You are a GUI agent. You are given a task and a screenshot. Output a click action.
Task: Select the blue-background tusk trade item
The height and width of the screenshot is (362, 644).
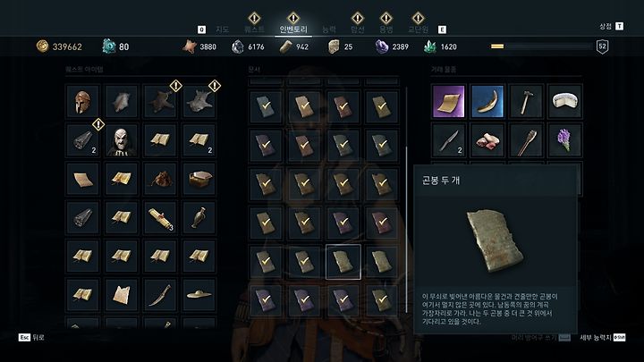tap(487, 101)
